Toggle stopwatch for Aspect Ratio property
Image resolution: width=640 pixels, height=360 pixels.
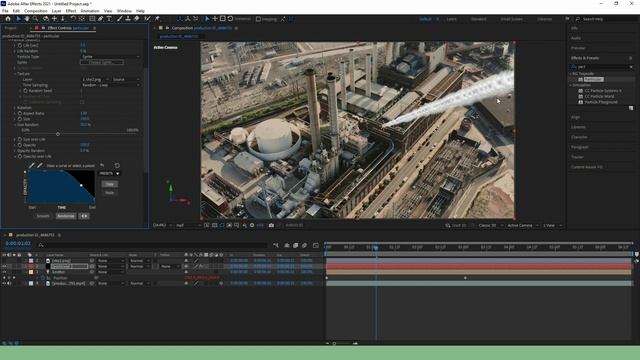click(x=20, y=113)
